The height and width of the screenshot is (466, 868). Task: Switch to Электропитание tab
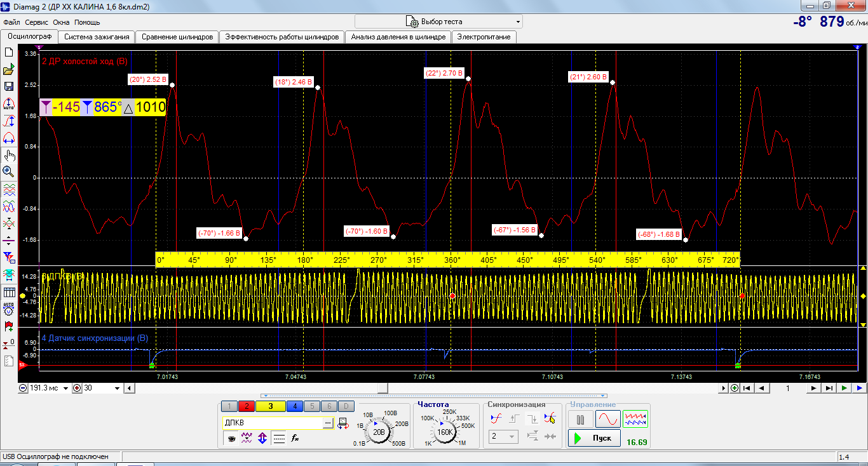(x=484, y=37)
